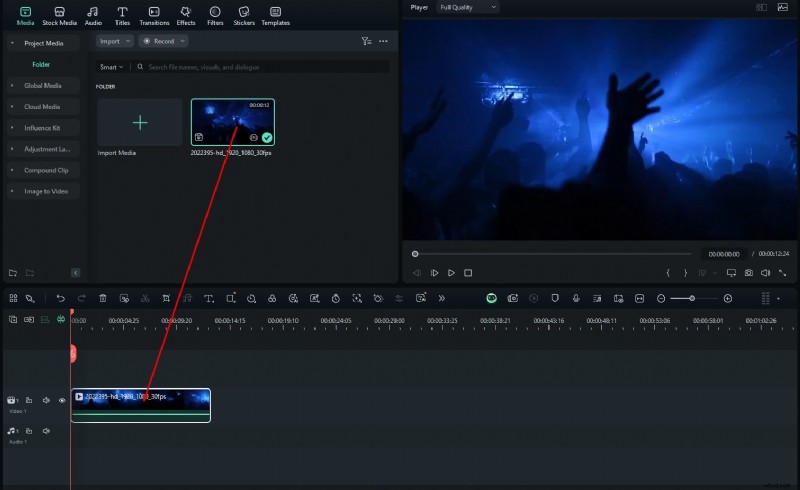The height and width of the screenshot is (490, 800).
Task: Open the timeline layout grid icon
Action: click(13, 299)
